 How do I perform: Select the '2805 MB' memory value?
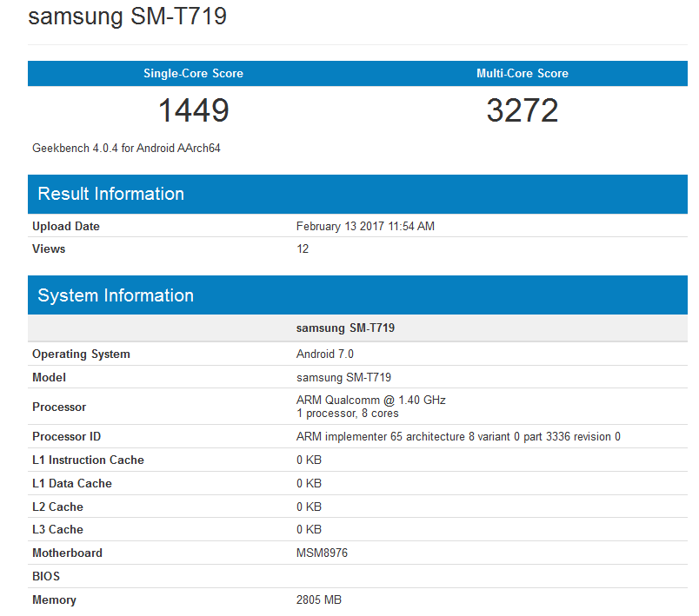[x=319, y=600]
